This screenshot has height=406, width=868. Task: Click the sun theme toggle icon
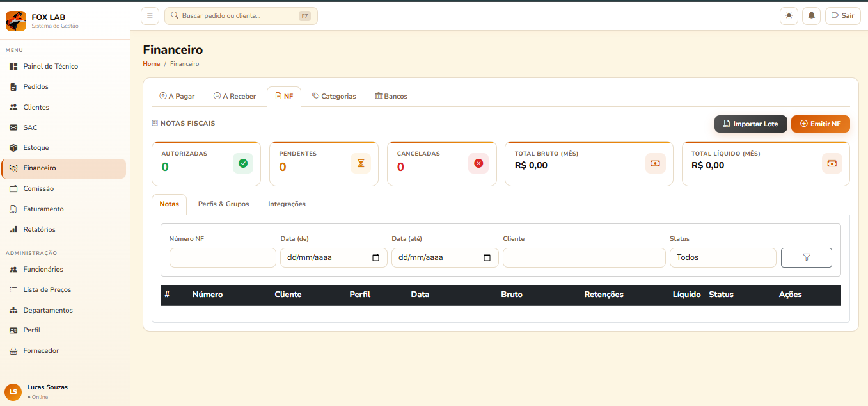pos(789,16)
